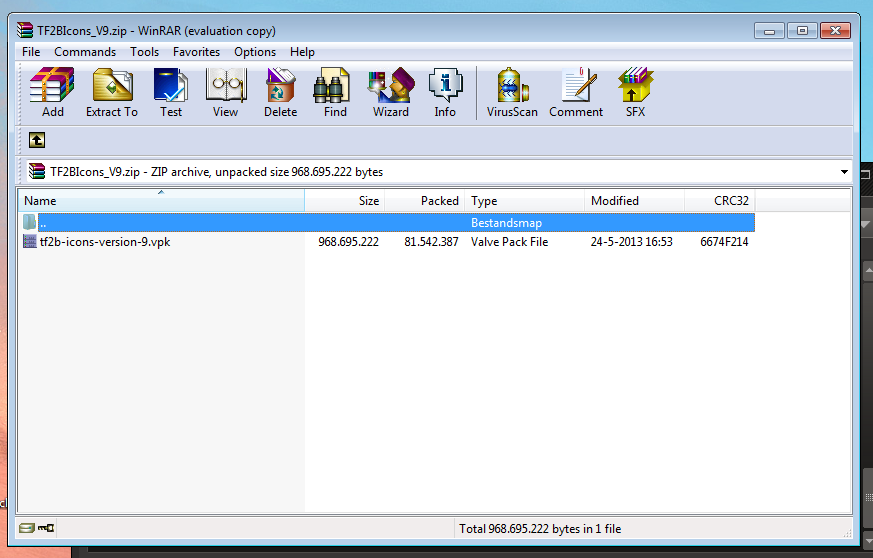Click the disk drive icon in status bar
The height and width of the screenshot is (558, 873).
click(x=26, y=528)
